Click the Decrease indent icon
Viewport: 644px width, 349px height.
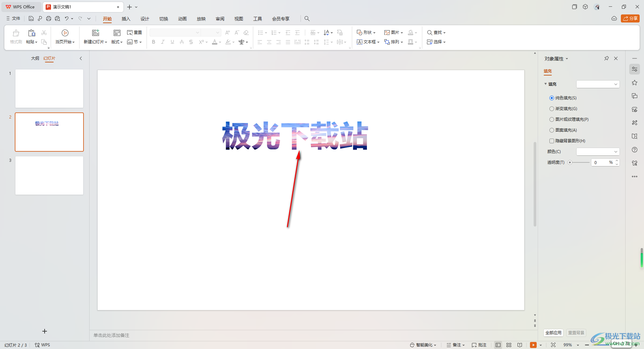(288, 33)
